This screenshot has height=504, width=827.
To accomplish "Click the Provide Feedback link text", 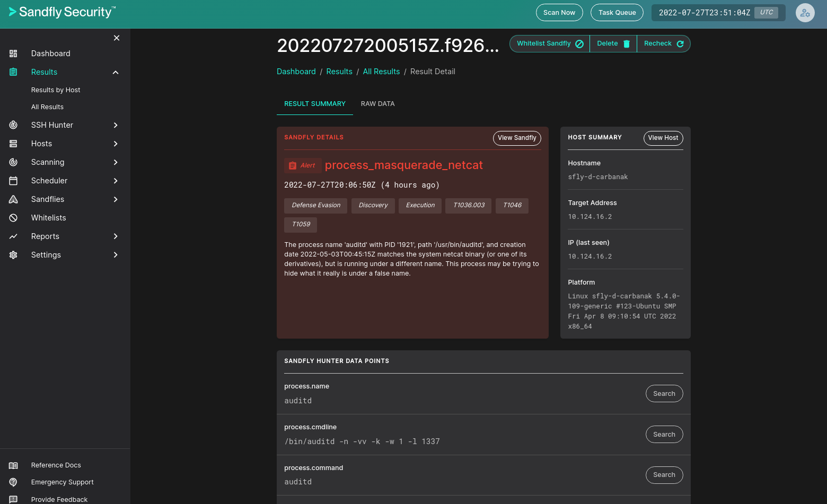I will pos(59,500).
